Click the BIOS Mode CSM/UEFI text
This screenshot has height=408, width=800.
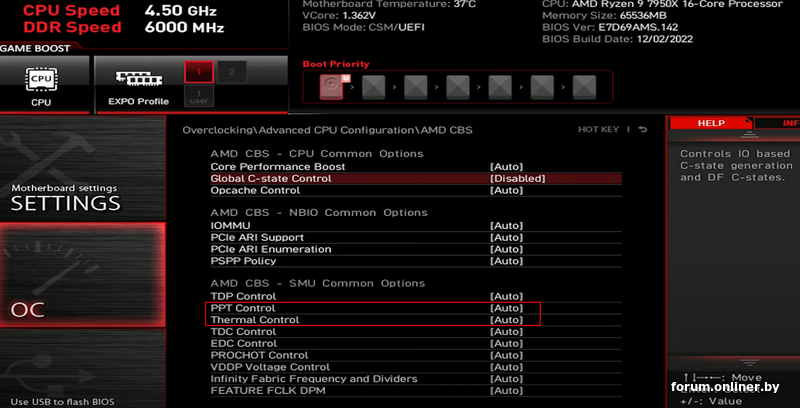click(363, 27)
